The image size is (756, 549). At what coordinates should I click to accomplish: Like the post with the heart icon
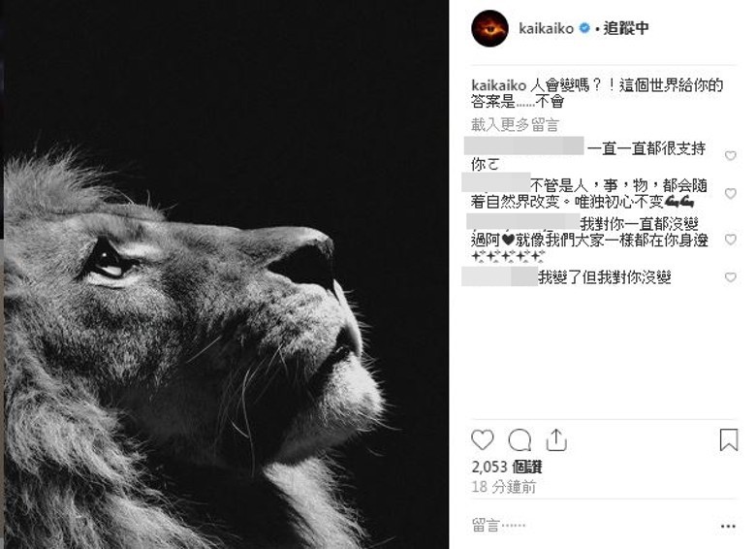[x=482, y=439]
